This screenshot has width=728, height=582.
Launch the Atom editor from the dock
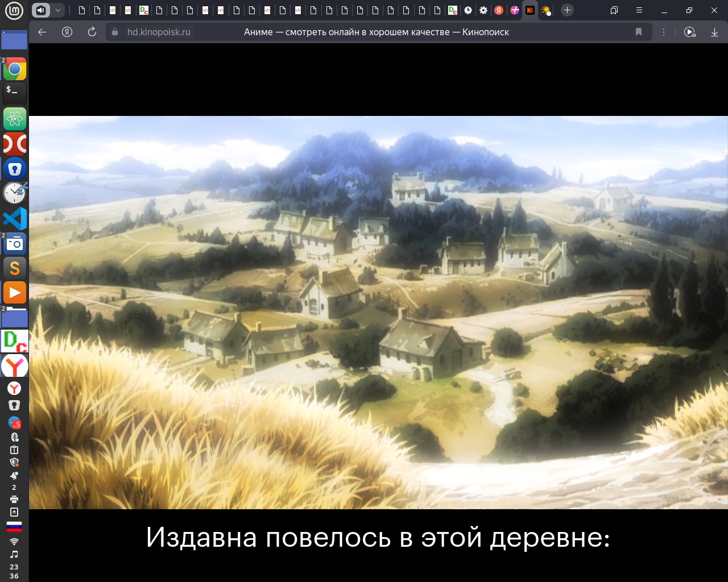tap(15, 118)
